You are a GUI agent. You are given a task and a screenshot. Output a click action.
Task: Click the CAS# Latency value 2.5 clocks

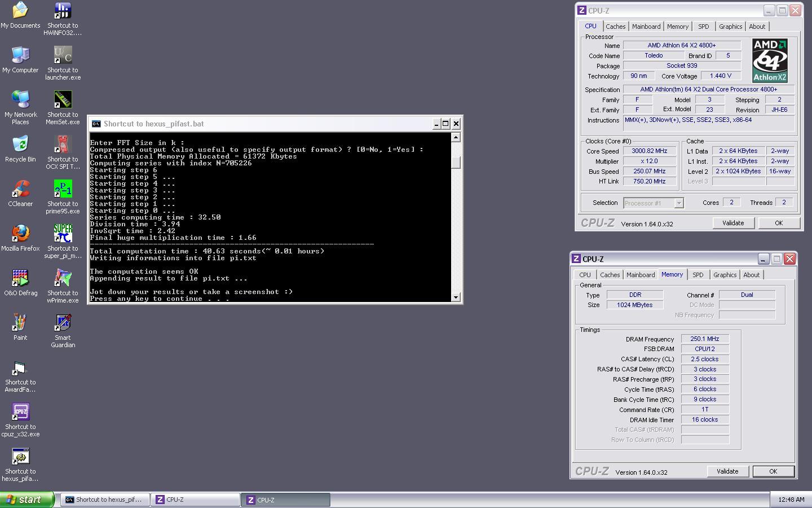pos(705,359)
